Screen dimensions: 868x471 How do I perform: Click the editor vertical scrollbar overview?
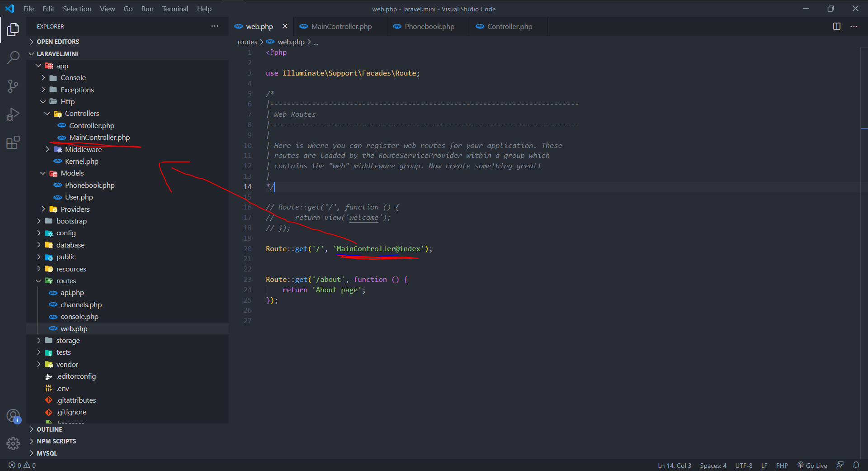click(x=863, y=253)
